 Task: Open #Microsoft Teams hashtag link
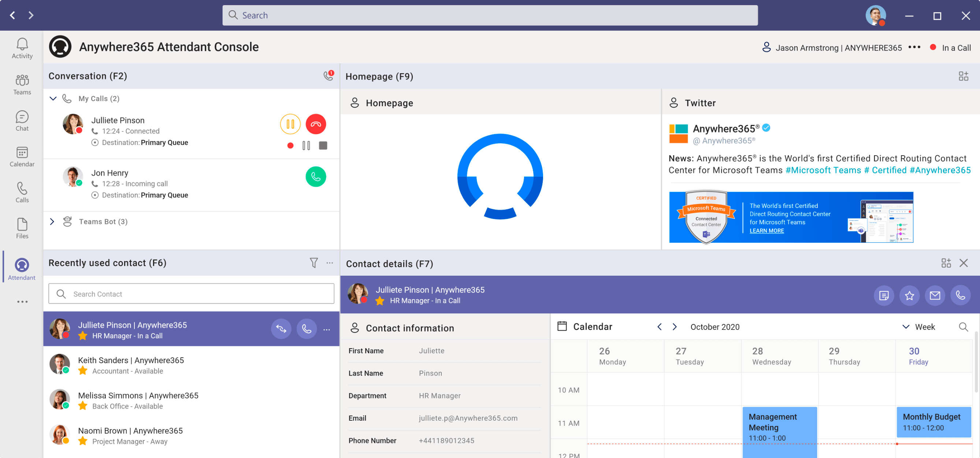823,170
